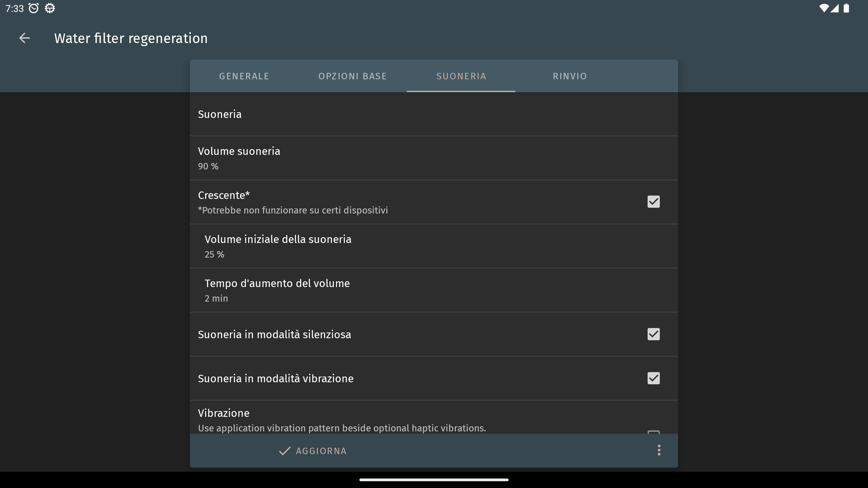Toggle Suoneria in modalità vibrazione checkbox
The height and width of the screenshot is (488, 868).
coord(653,378)
